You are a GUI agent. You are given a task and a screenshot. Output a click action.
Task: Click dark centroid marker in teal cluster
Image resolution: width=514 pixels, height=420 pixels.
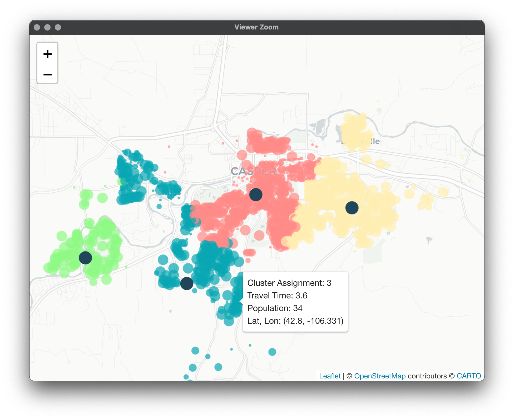(x=187, y=283)
